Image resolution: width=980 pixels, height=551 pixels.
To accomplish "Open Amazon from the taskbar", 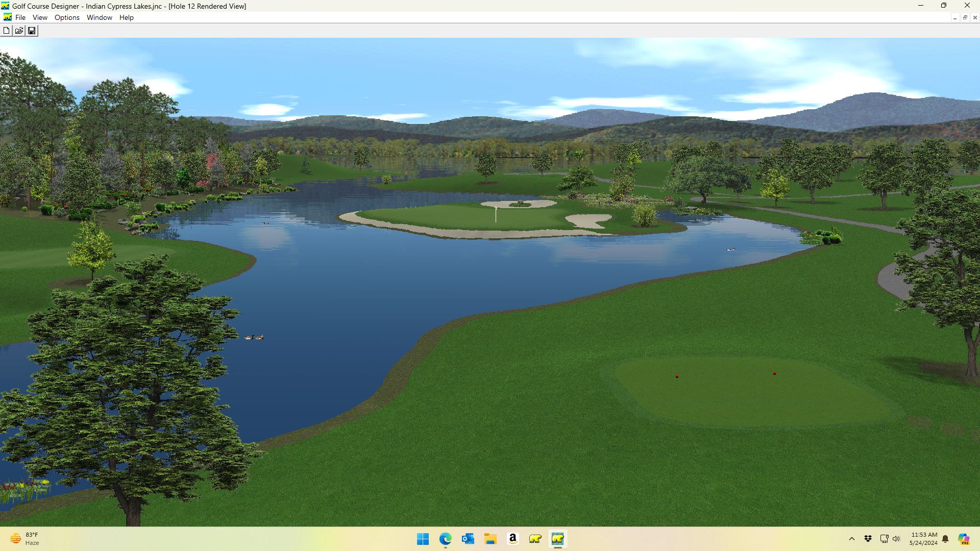I will point(513,539).
